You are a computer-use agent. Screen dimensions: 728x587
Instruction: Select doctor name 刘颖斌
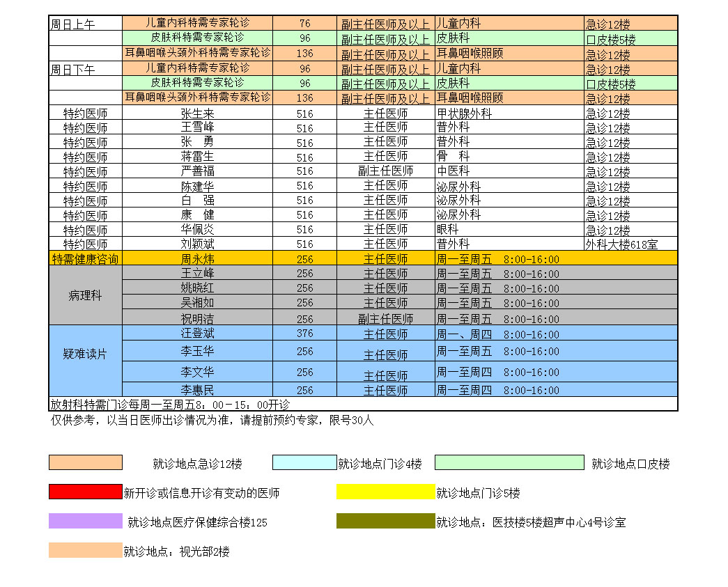tap(197, 244)
